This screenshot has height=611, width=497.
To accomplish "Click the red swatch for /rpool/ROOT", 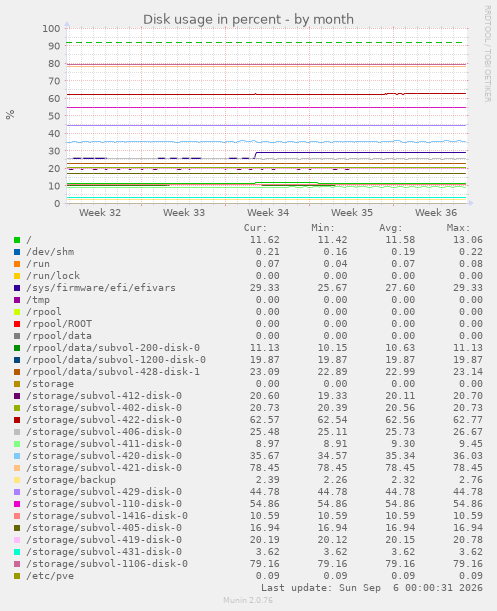I will (x=17, y=324).
